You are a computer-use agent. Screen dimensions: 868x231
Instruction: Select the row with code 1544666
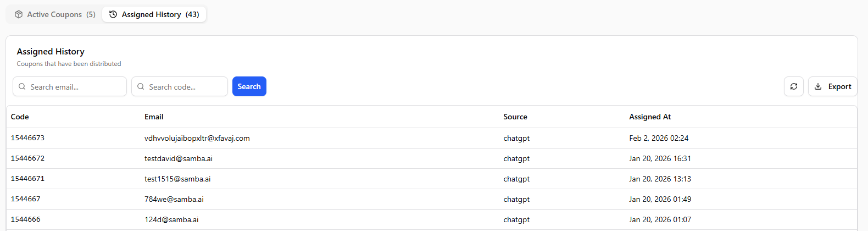click(432, 219)
